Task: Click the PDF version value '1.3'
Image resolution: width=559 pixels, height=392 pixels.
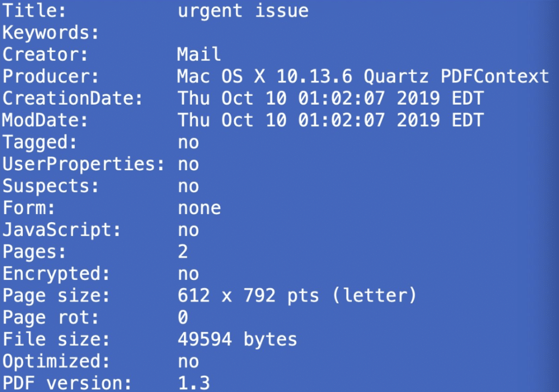Action: coord(194,383)
